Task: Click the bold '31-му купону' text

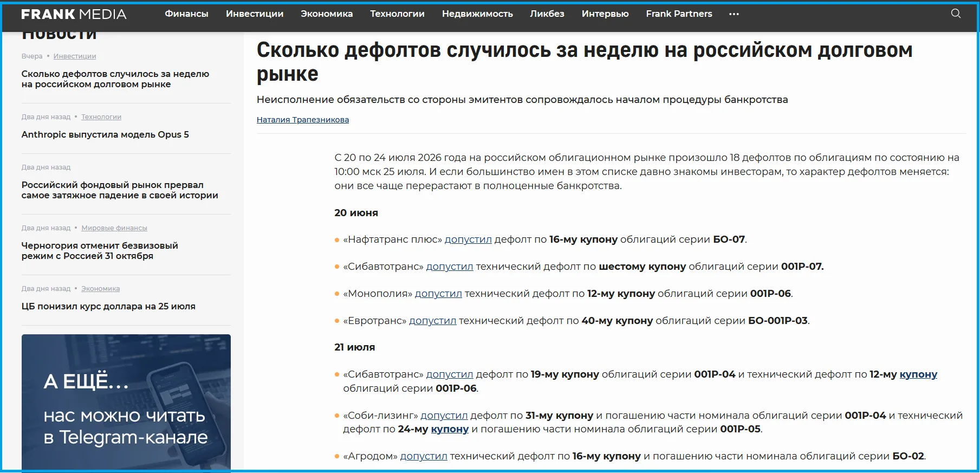Action: [x=560, y=416]
